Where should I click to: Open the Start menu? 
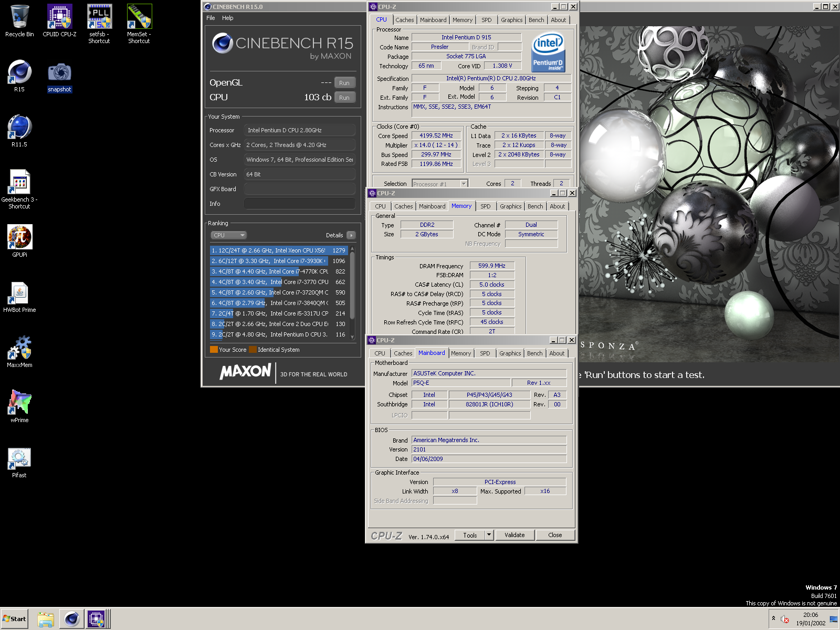(x=15, y=619)
